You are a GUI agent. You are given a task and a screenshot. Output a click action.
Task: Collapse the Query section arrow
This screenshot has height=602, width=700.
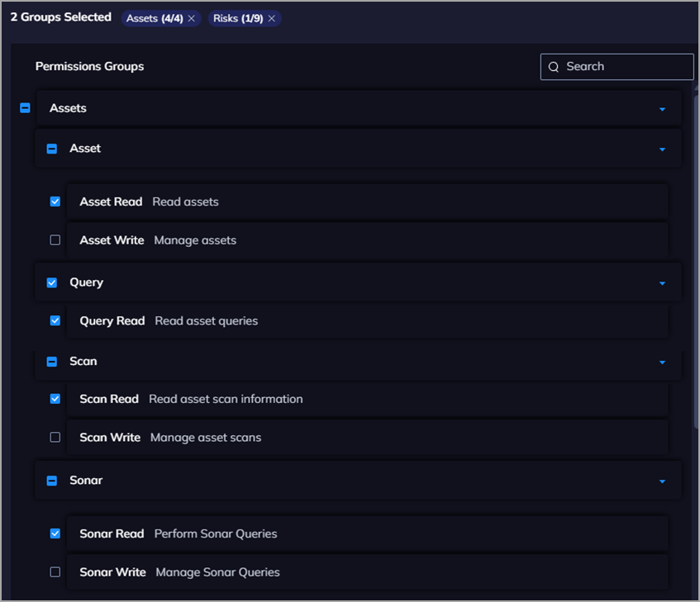point(662,283)
